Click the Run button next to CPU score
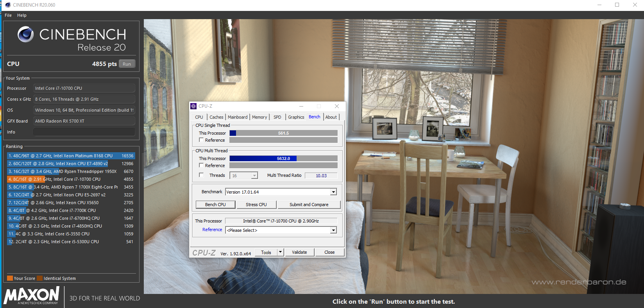 (127, 64)
